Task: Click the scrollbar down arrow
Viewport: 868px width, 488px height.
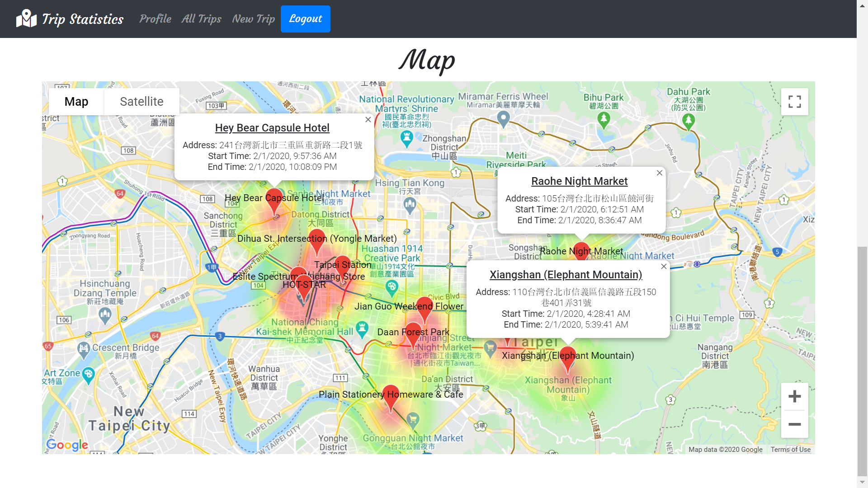Action: point(863,483)
